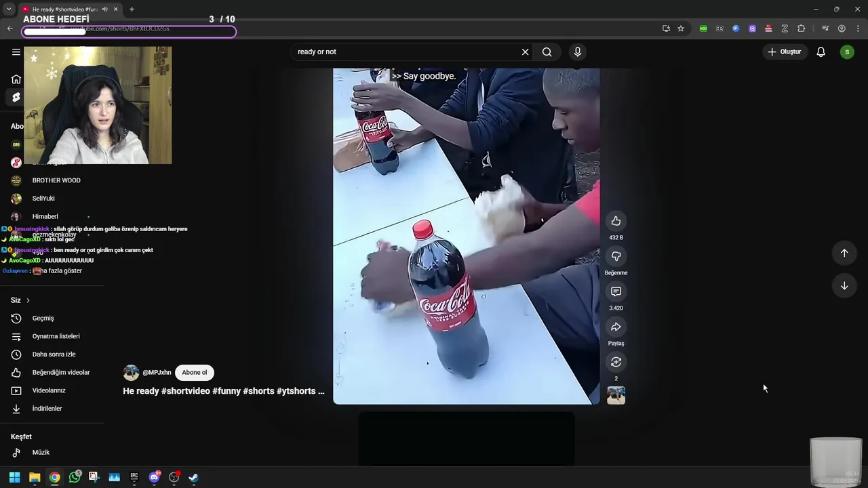Go to the YouTube Home icon in sidebar
This screenshot has height=488, width=868.
click(16, 79)
